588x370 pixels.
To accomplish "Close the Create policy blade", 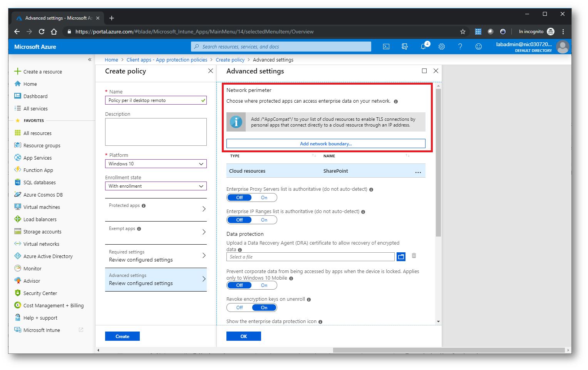I will click(211, 71).
